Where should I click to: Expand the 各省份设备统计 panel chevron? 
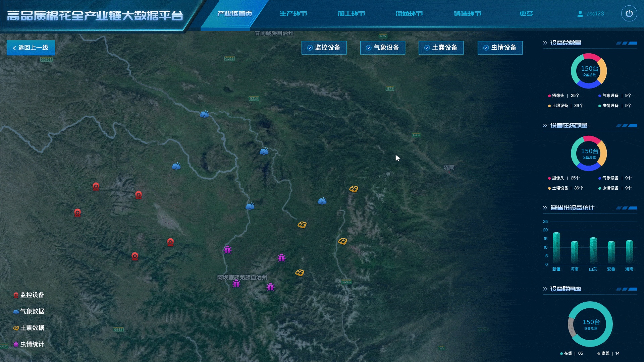pyautogui.click(x=545, y=208)
